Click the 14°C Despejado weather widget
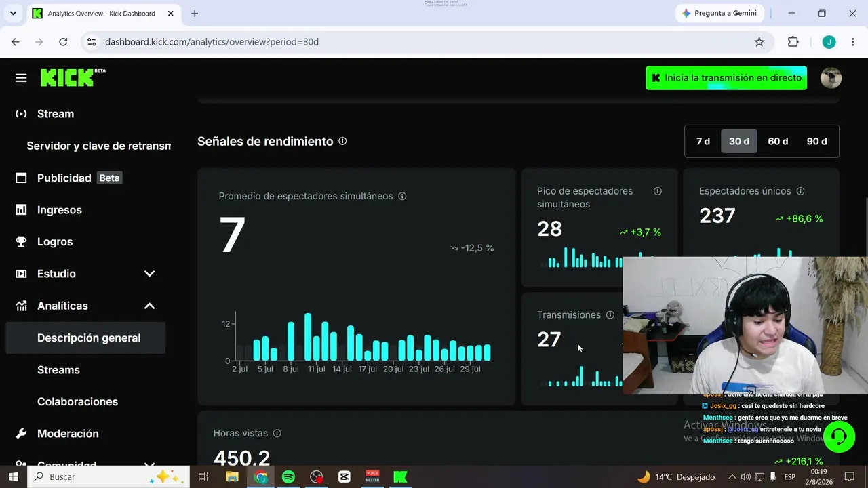The width and height of the screenshot is (868, 488). (x=675, y=477)
